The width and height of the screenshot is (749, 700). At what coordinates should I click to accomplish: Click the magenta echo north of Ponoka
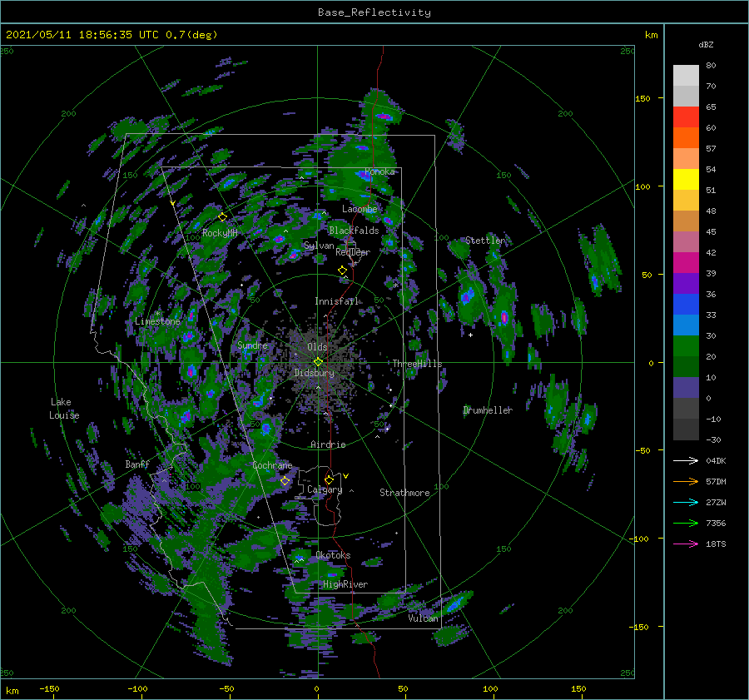[x=384, y=116]
